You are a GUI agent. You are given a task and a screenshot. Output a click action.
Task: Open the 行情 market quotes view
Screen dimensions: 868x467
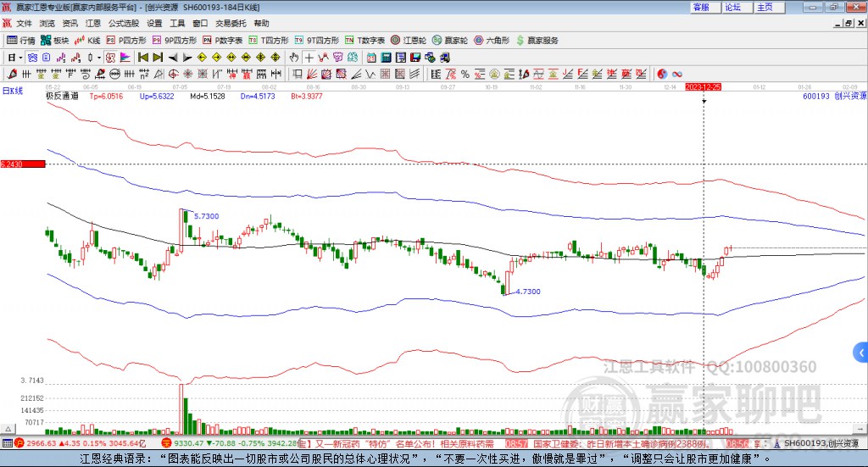(22, 40)
